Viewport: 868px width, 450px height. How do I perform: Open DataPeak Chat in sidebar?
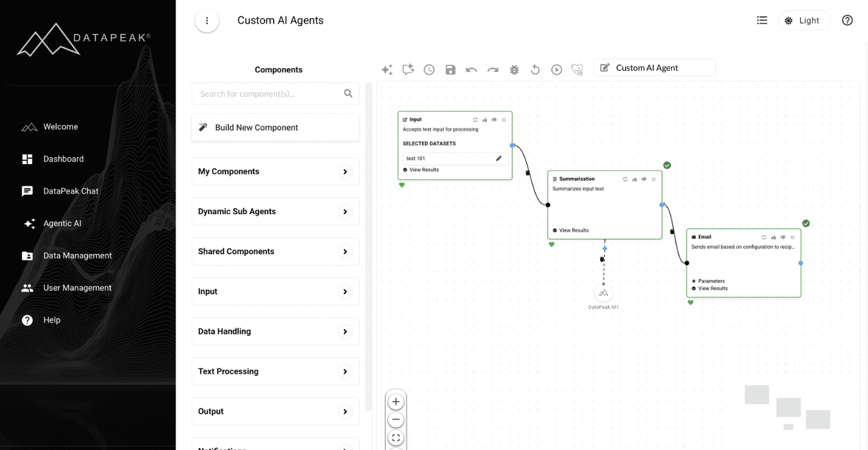(60, 191)
